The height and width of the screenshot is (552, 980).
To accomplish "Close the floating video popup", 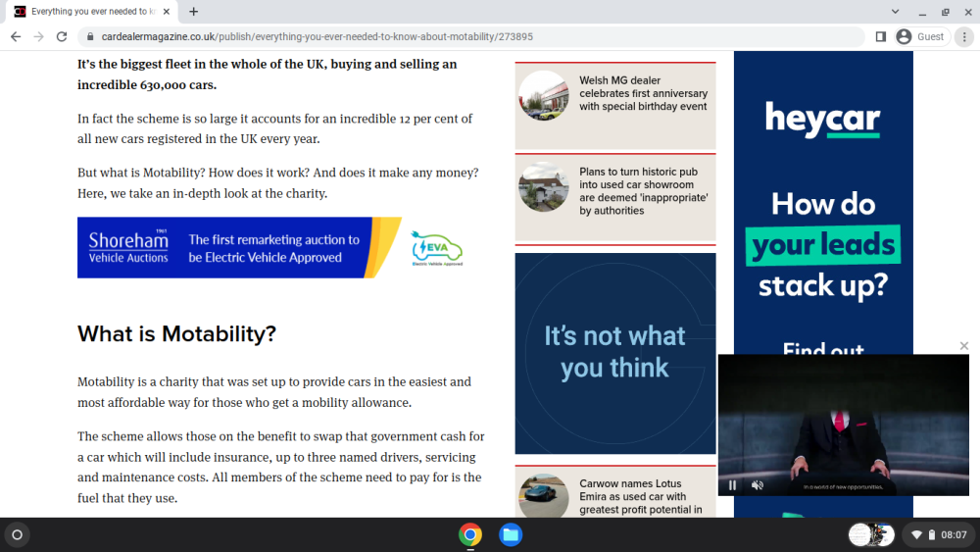I will click(x=963, y=346).
